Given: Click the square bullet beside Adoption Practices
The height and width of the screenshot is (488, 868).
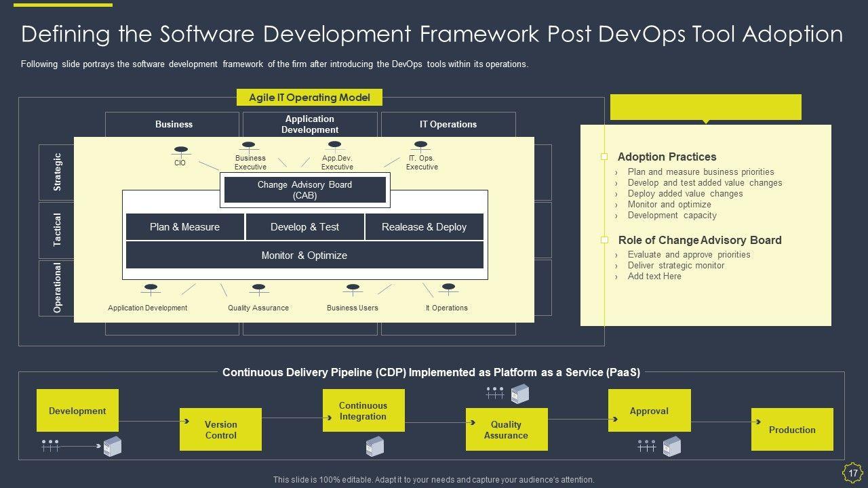Looking at the screenshot, I should tap(604, 157).
